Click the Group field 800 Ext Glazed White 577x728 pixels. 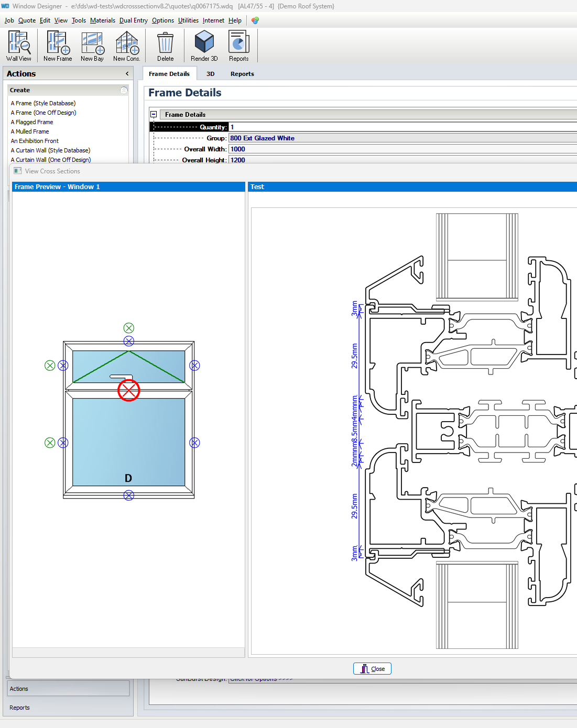coord(402,138)
